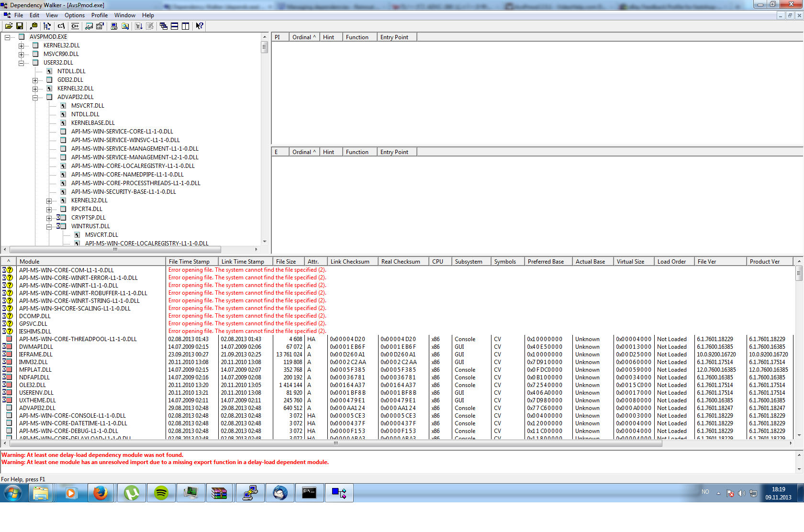The image size is (804, 532).
Task: Sort by File Time Stamp column
Action: click(x=190, y=262)
